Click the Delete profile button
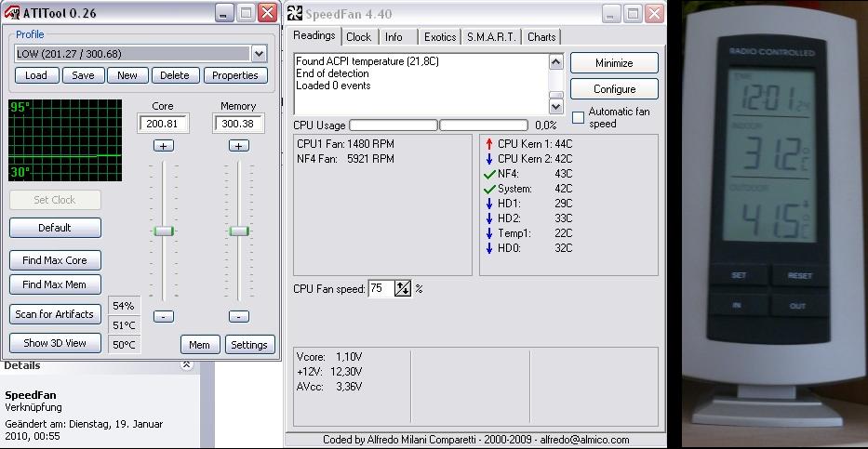 tap(175, 75)
